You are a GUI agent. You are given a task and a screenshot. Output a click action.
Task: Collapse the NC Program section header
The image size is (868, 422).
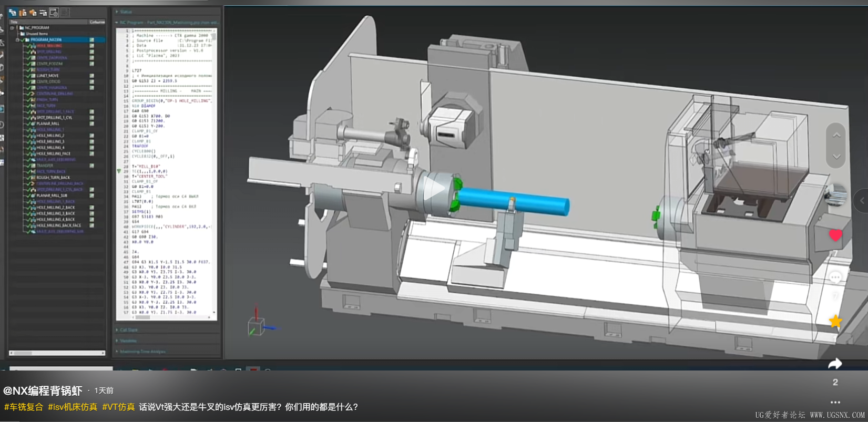pos(167,23)
